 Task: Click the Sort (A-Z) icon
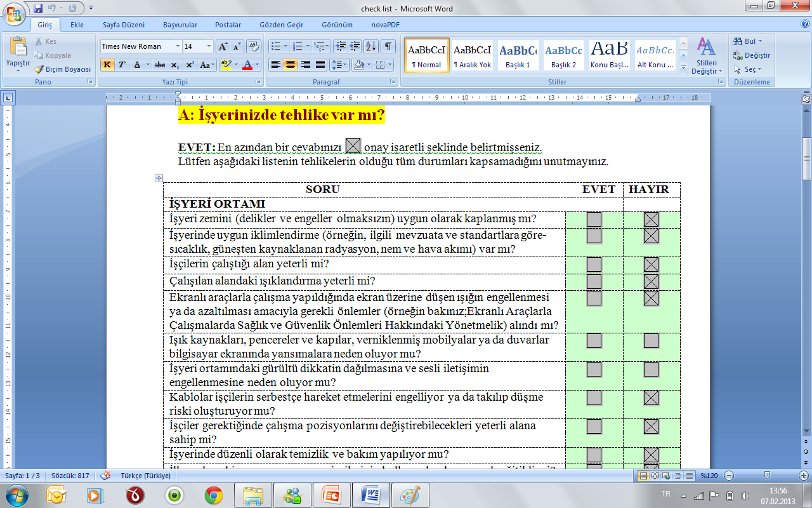click(372, 46)
